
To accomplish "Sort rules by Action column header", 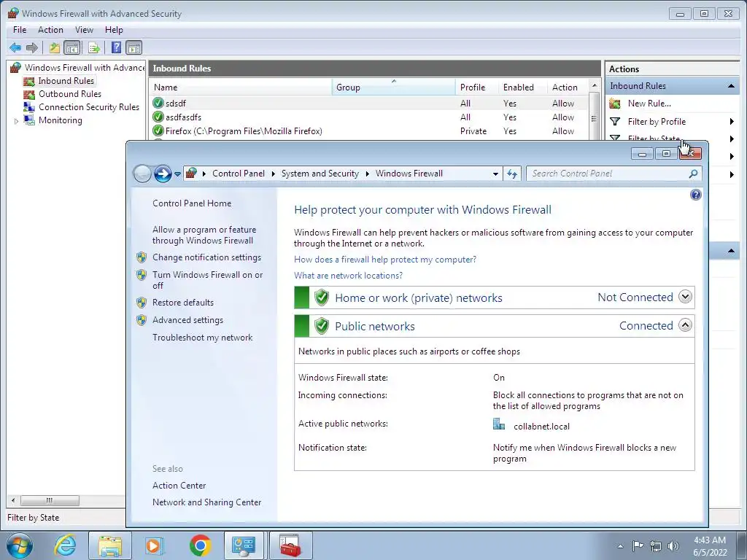I will pos(568,87).
